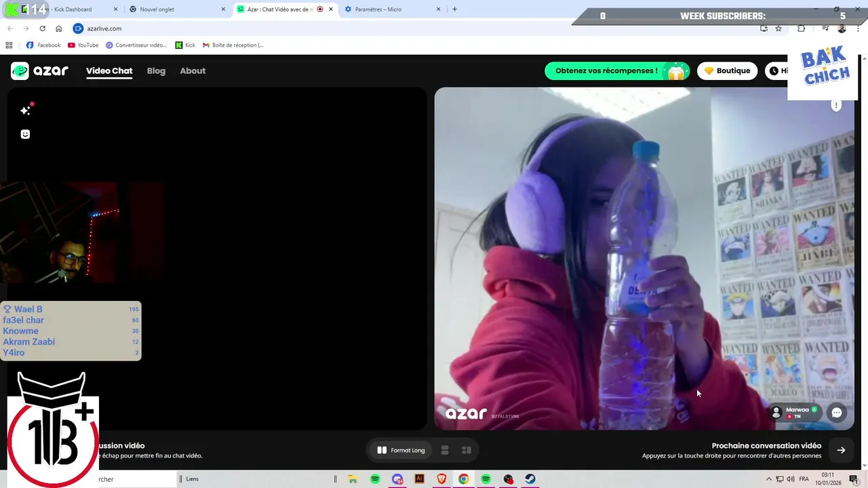Select the stacked vertical layout icon

point(445,450)
